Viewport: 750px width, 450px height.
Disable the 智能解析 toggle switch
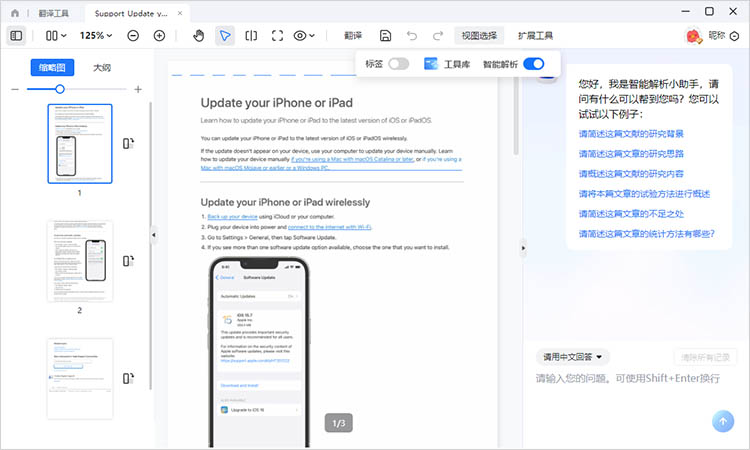(x=534, y=64)
